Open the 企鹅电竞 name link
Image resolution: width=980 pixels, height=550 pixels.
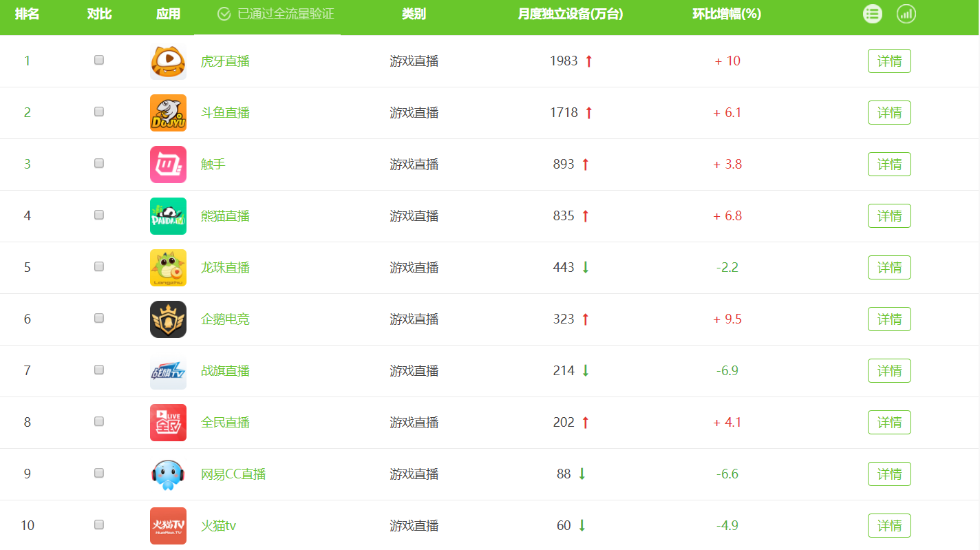(x=225, y=319)
